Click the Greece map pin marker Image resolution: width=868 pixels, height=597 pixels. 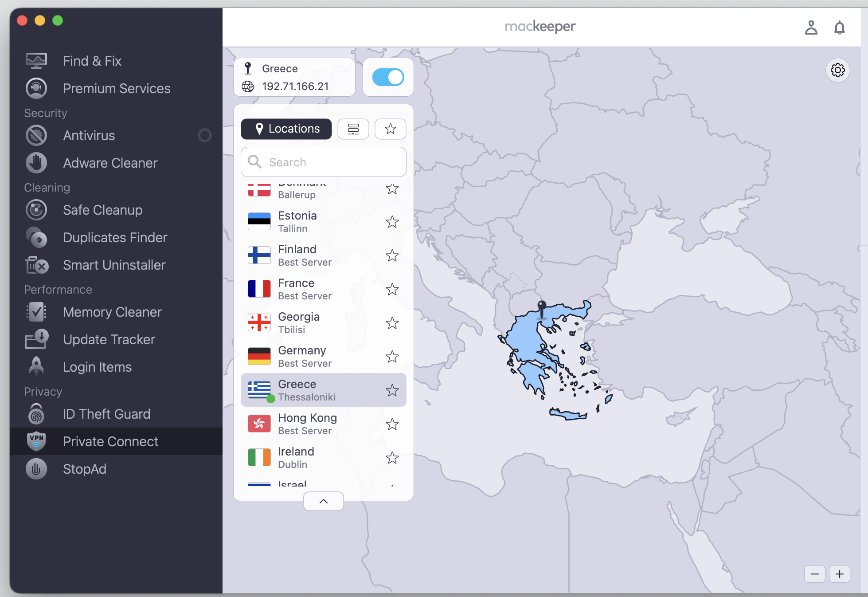coord(542,309)
